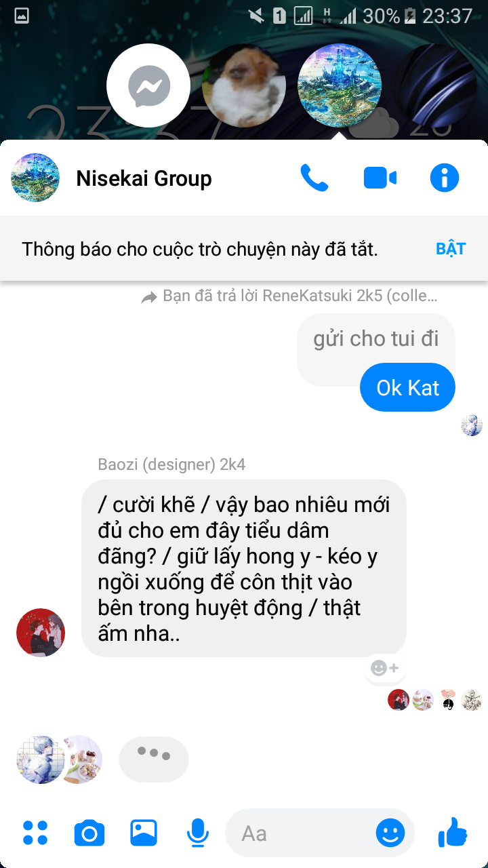This screenshot has height=868, width=488.
Task: Tap the microphone voice message icon
Action: coord(198,833)
